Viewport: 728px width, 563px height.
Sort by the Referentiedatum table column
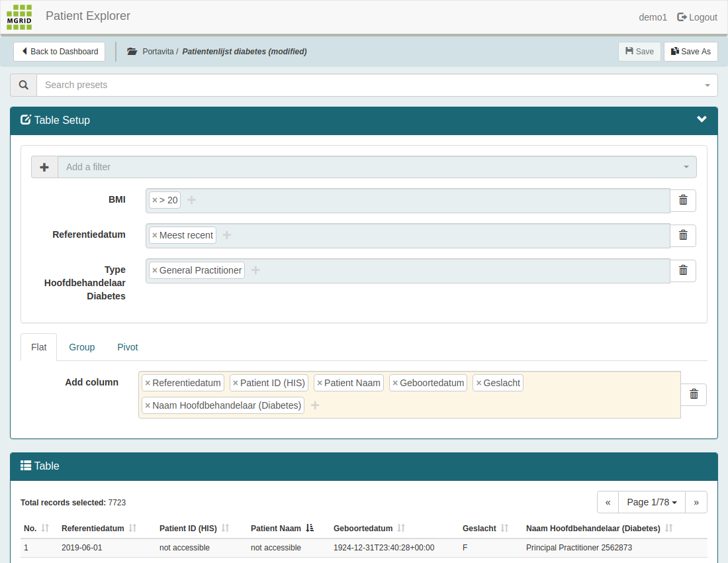pos(132,528)
